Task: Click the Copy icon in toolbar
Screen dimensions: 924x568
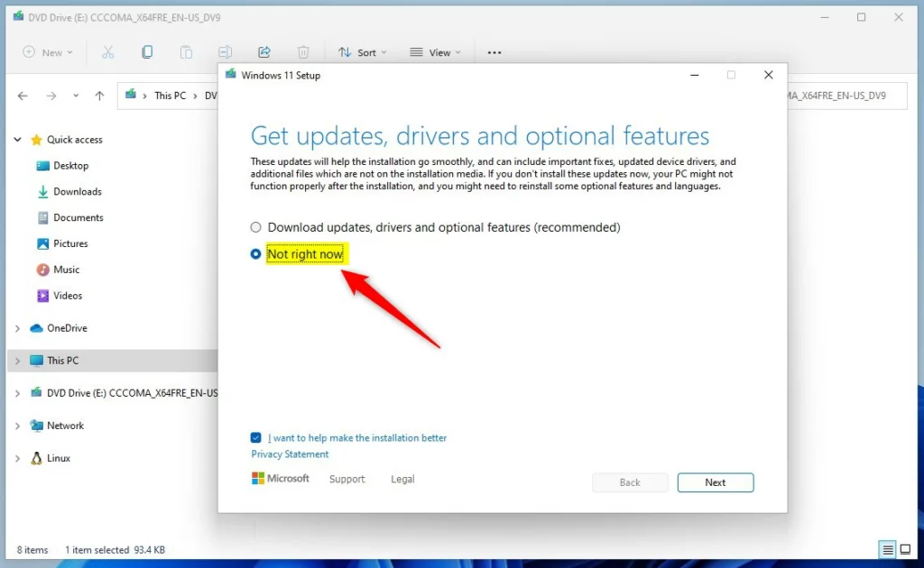Action: [x=147, y=52]
